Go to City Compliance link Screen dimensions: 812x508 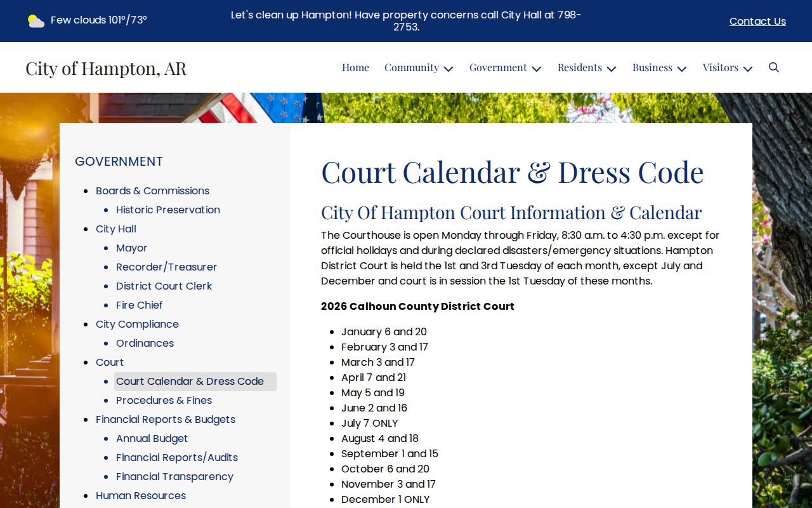137,324
